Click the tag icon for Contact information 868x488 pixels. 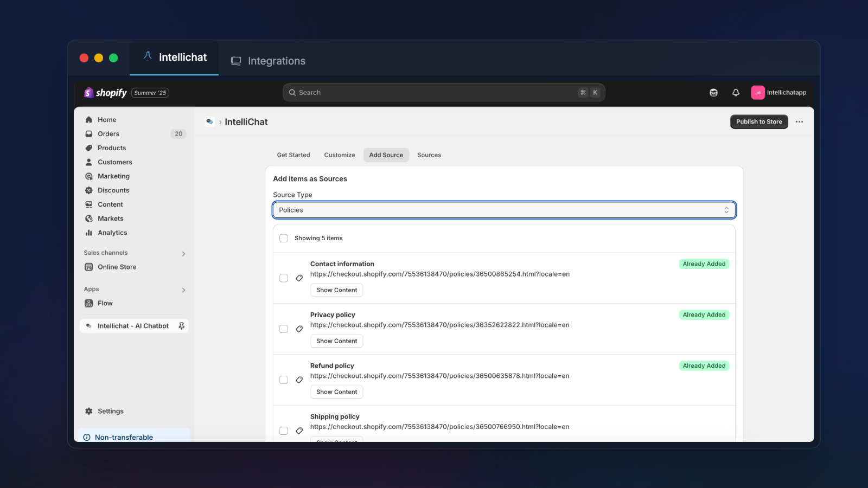[x=299, y=278]
